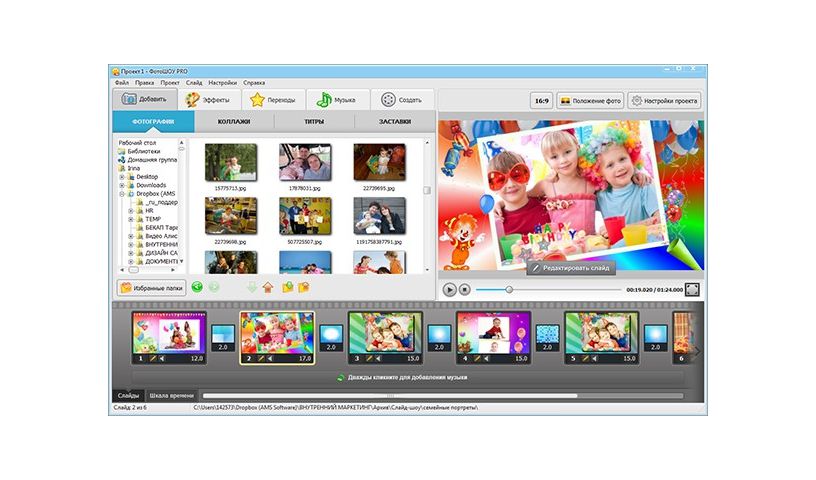Screen dimensions: 816x480
Task: Expand the ДОКУМЕНТІ folder node
Action: click(x=131, y=261)
